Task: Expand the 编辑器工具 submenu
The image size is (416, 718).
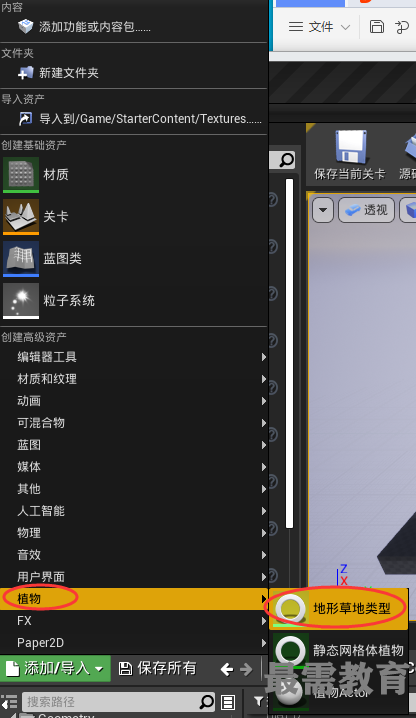Action: (x=134, y=357)
